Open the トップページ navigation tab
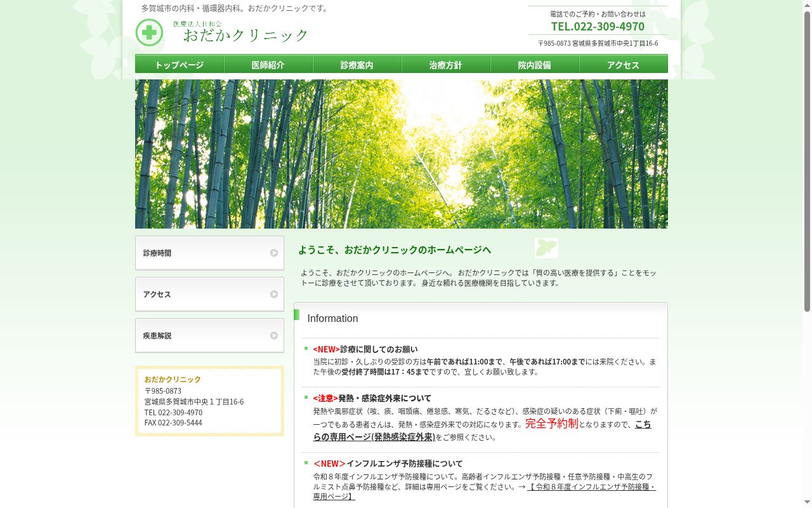This screenshot has width=812, height=508. [x=180, y=64]
